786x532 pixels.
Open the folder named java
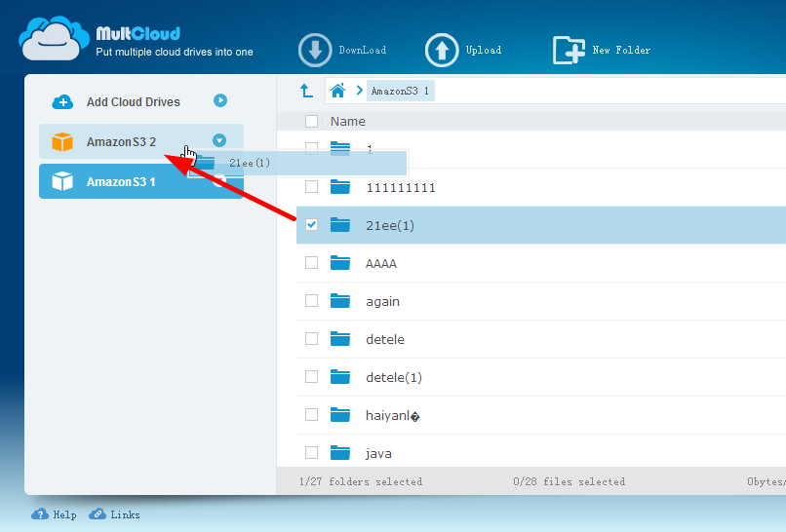click(x=378, y=453)
